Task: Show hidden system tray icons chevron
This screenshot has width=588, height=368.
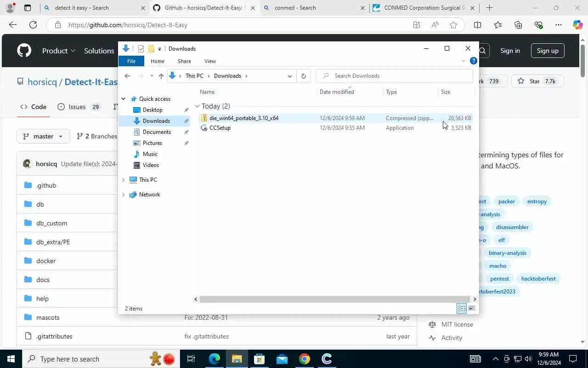Action: [x=495, y=359]
